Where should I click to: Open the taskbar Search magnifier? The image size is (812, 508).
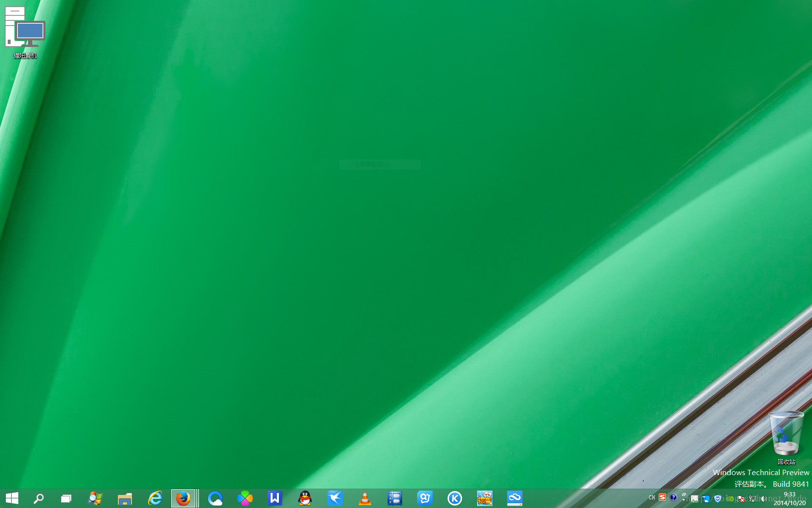(39, 498)
